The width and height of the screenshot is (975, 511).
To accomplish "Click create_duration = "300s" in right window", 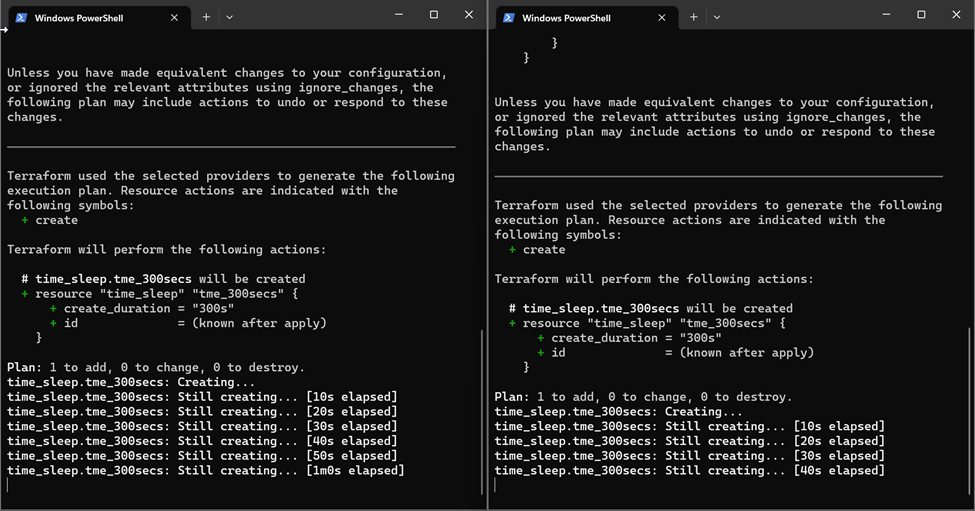I will pos(629,338).
